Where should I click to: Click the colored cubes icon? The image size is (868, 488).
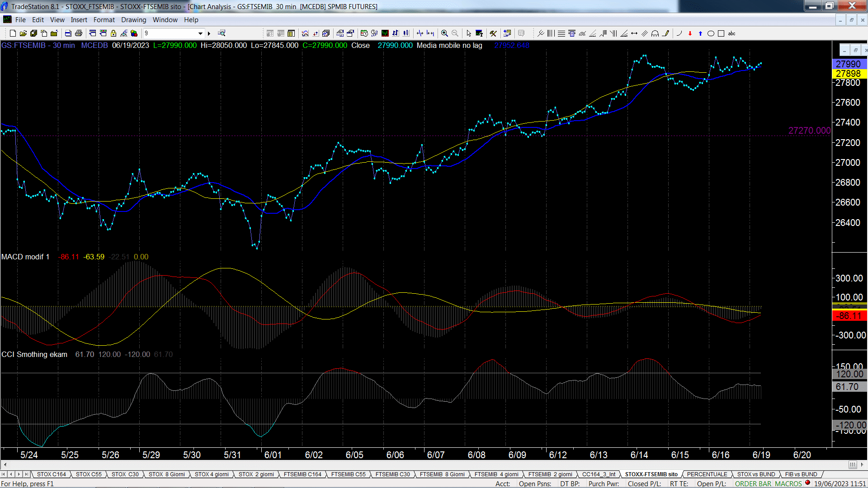pos(134,33)
